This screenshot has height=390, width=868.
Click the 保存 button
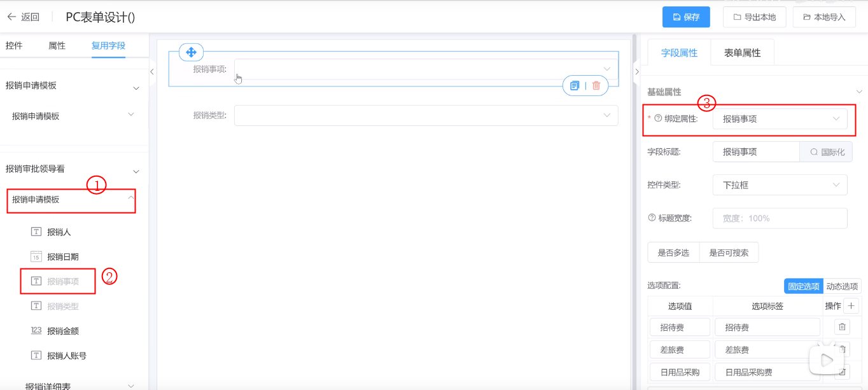coord(686,17)
